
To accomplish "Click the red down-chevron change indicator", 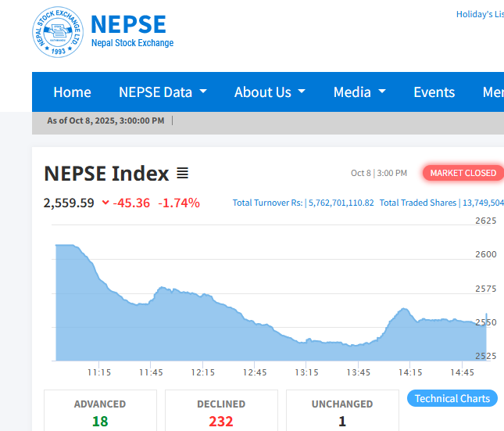I will coord(105,203).
